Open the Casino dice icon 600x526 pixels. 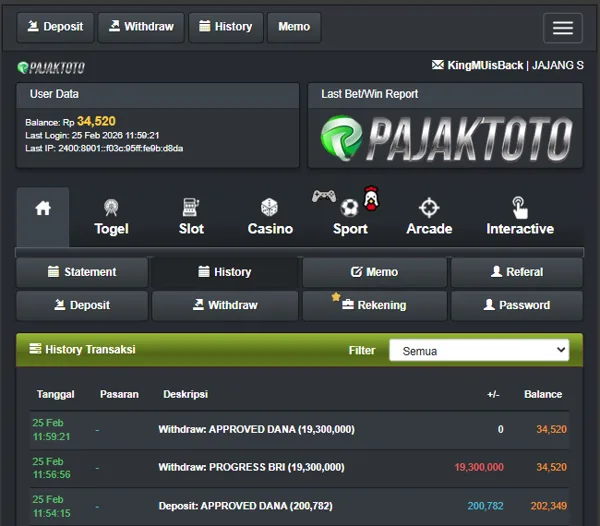point(269,207)
